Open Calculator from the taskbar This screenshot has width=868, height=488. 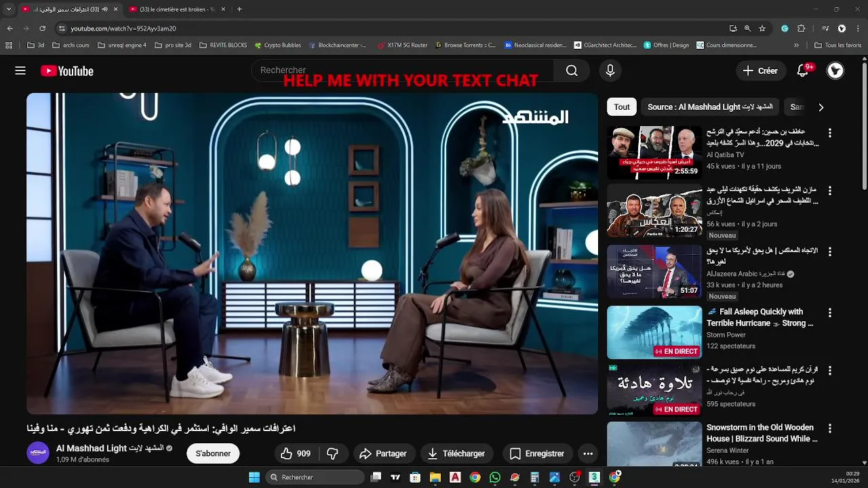[x=535, y=477]
